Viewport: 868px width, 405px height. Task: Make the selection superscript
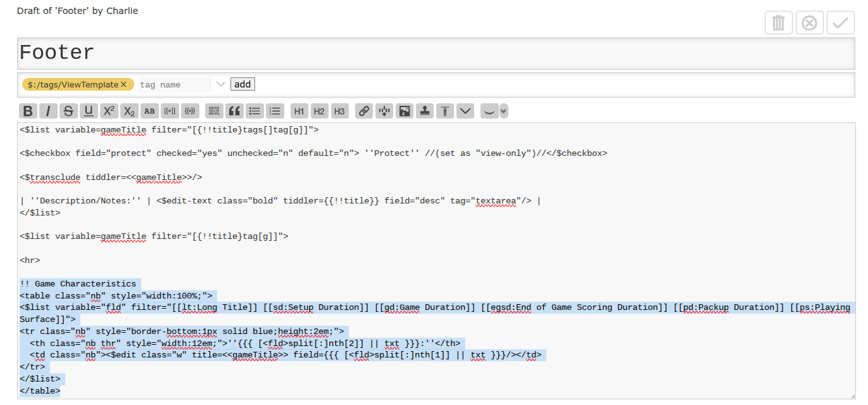(x=109, y=111)
